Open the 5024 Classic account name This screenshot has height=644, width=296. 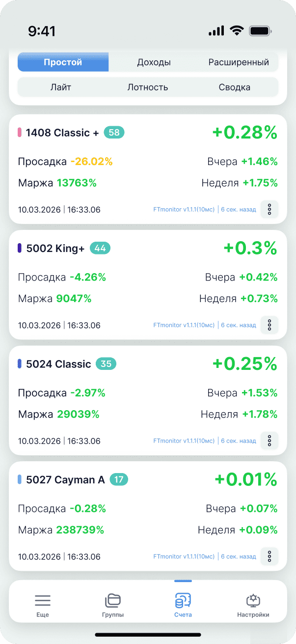pyautogui.click(x=58, y=364)
